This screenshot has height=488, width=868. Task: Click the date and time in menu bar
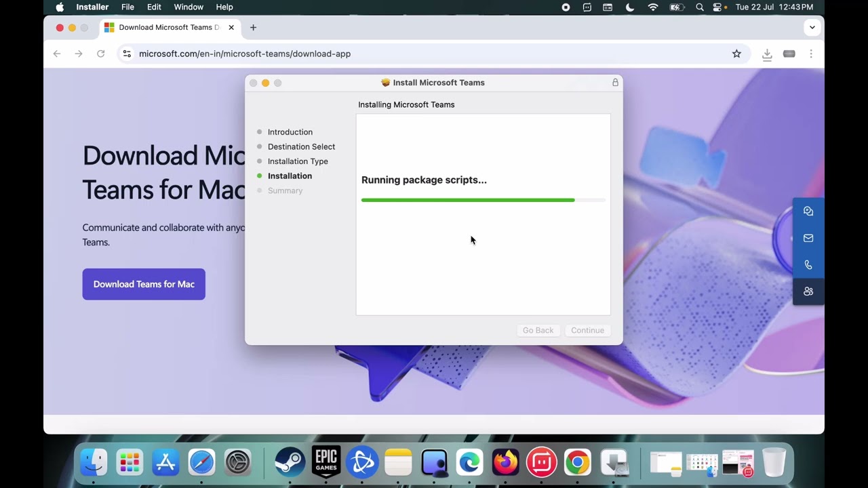[774, 7]
